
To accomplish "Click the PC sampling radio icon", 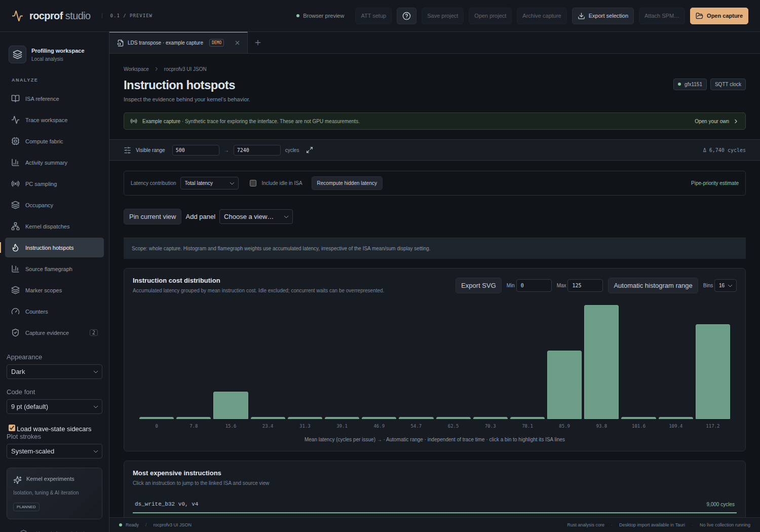I will [x=16, y=184].
